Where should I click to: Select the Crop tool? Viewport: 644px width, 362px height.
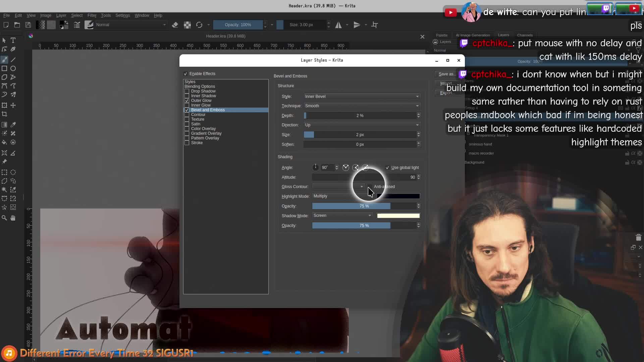[x=4, y=114]
